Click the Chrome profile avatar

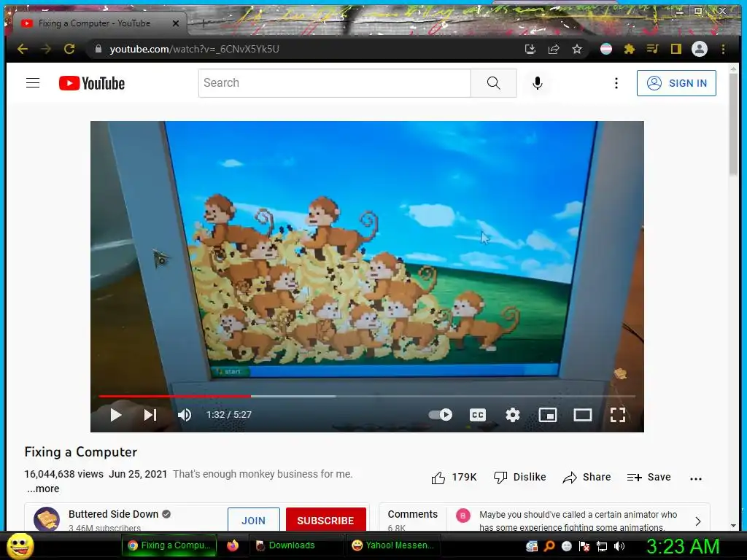pyautogui.click(x=700, y=49)
